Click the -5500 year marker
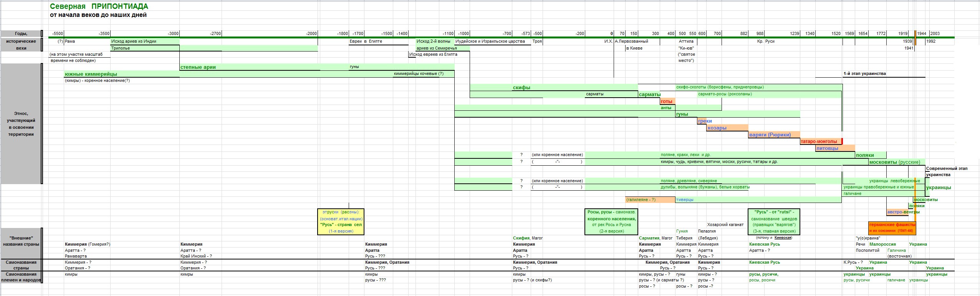Viewport: 980px width, 296px height. click(x=58, y=33)
